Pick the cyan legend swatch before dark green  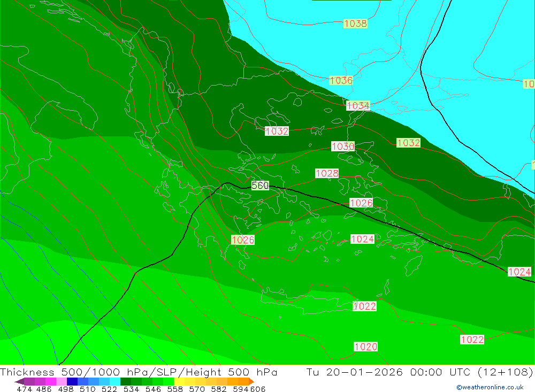click(x=114, y=381)
